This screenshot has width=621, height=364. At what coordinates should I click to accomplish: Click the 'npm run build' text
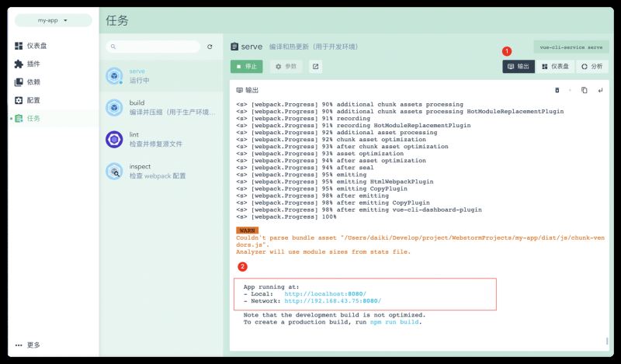click(x=394, y=322)
